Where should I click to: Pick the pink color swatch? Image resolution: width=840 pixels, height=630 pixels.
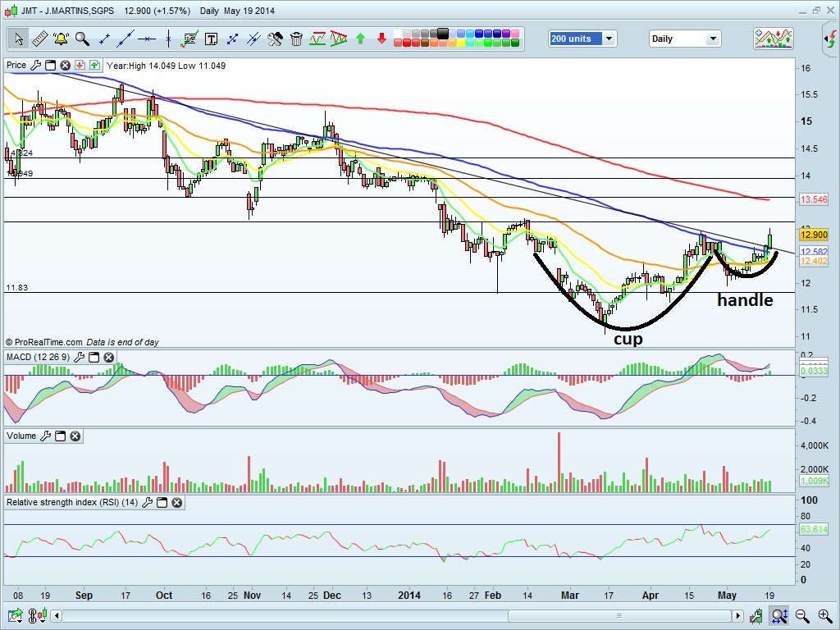click(x=515, y=34)
